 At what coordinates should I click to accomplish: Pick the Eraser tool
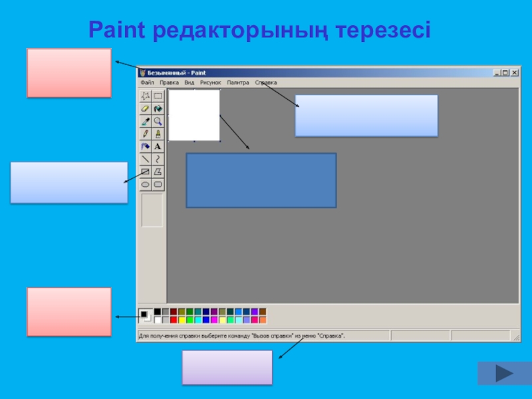point(146,108)
